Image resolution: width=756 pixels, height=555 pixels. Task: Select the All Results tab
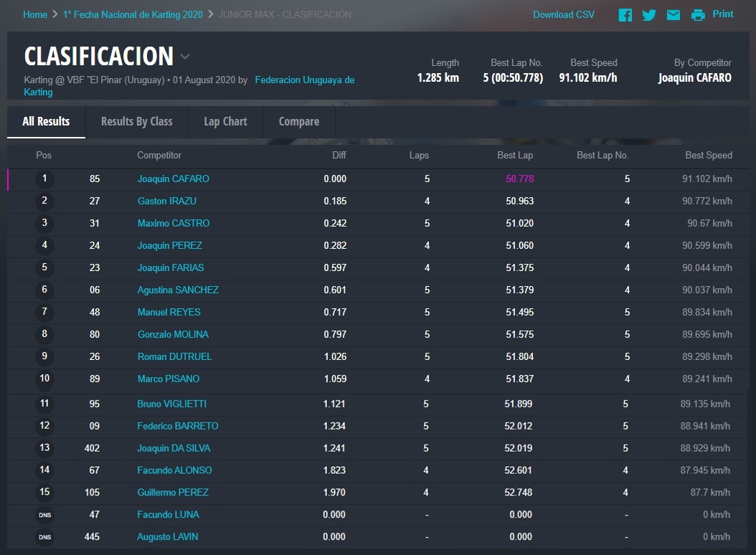(46, 121)
